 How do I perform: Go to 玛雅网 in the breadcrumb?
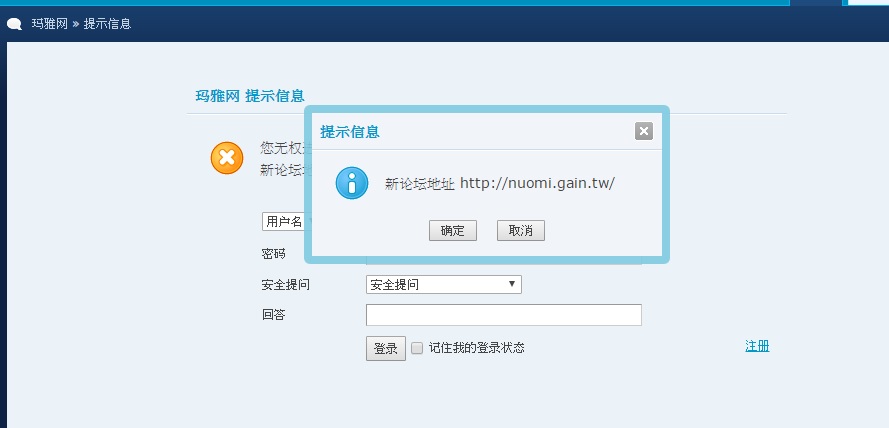point(49,24)
